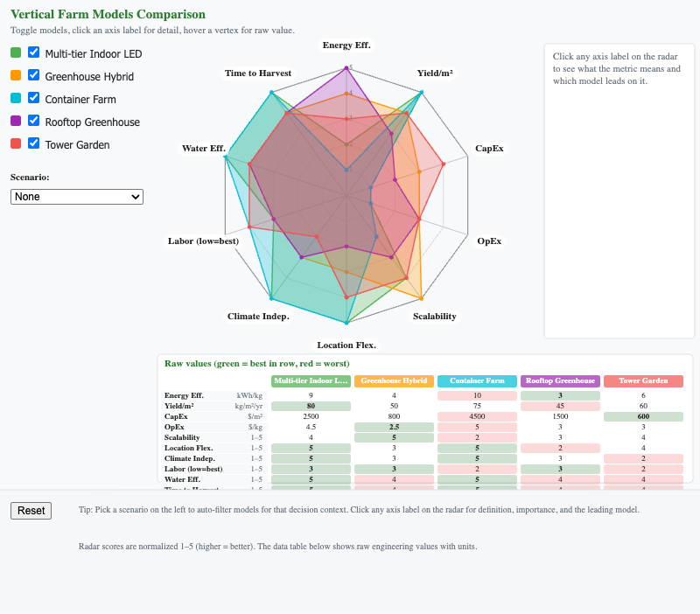The width and height of the screenshot is (700, 614).
Task: Uncheck the Multi-tier Indoor LED checkbox
Action: point(33,52)
